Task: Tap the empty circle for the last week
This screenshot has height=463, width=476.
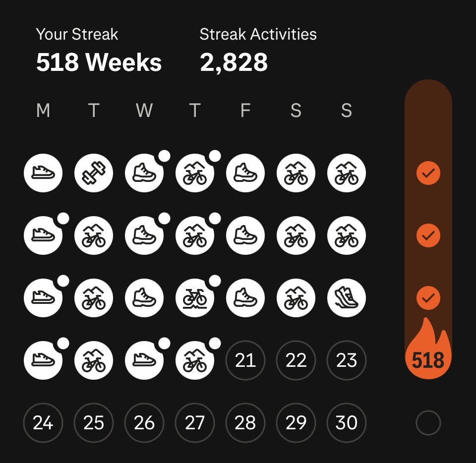Action: (x=428, y=423)
